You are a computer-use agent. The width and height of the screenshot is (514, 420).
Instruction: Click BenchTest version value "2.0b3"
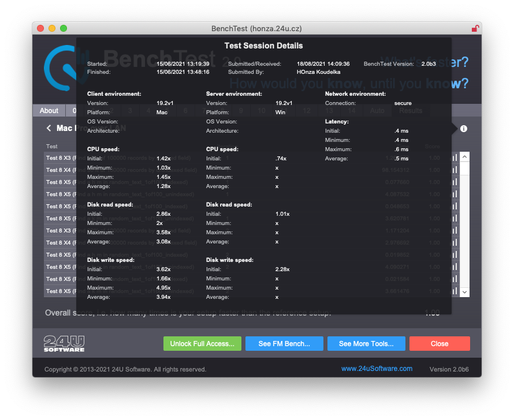[429, 64]
